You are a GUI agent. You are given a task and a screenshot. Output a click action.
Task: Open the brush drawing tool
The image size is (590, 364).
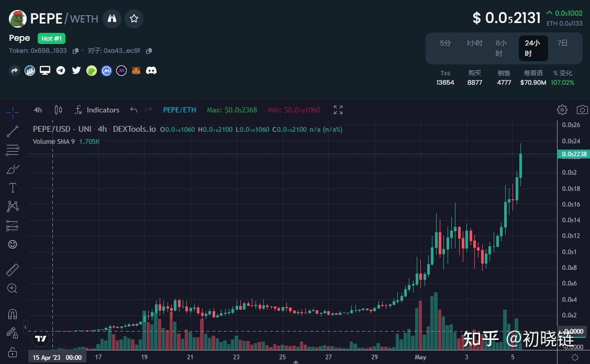13,169
